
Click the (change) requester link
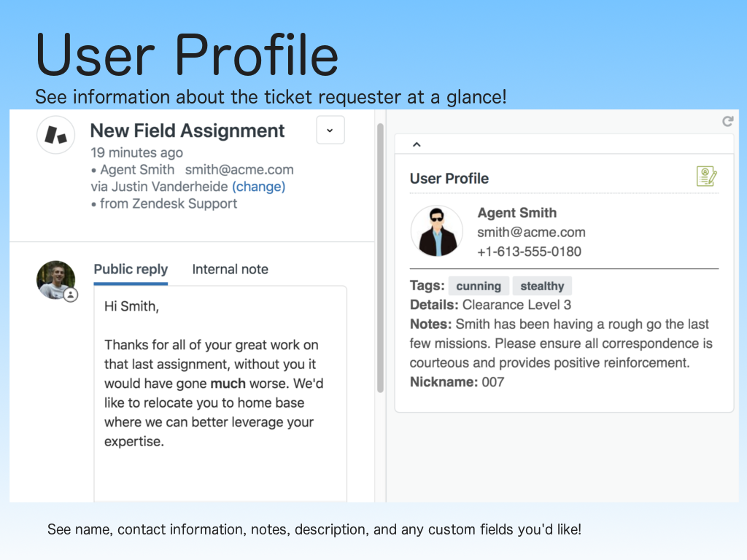(x=258, y=187)
